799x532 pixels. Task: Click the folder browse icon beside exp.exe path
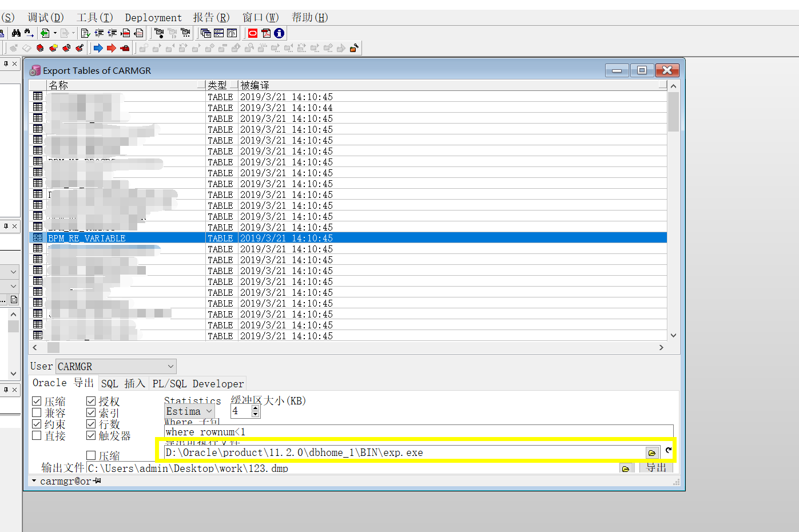pyautogui.click(x=651, y=452)
